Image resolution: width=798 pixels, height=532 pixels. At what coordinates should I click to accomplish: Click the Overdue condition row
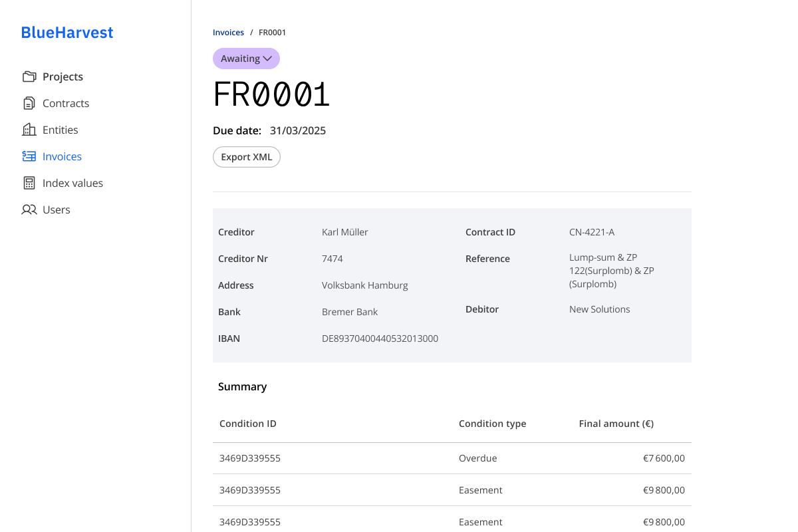coord(452,458)
